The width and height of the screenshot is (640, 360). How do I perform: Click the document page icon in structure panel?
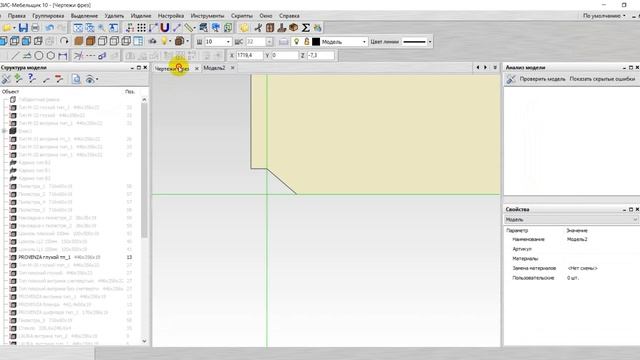click(x=76, y=79)
